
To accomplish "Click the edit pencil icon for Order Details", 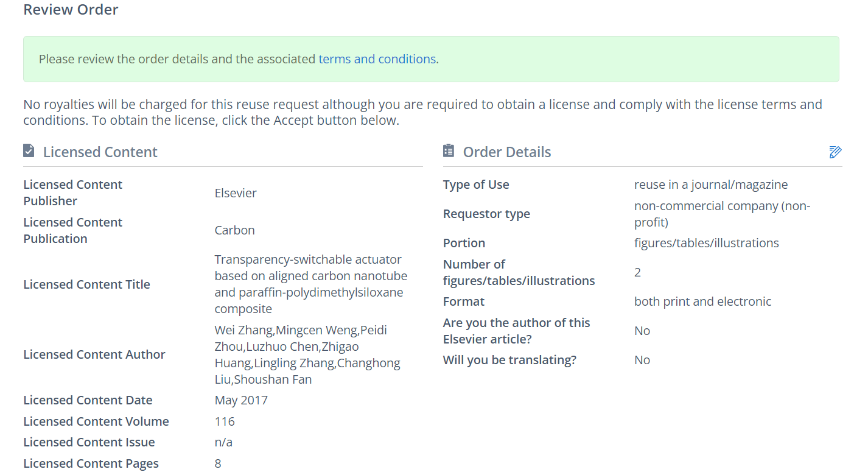I will 835,152.
